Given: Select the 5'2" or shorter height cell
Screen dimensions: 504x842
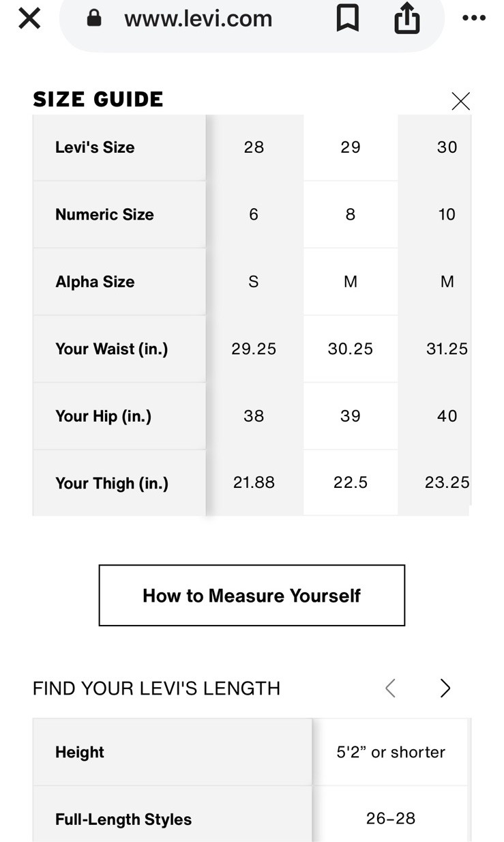Looking at the screenshot, I should (x=391, y=752).
